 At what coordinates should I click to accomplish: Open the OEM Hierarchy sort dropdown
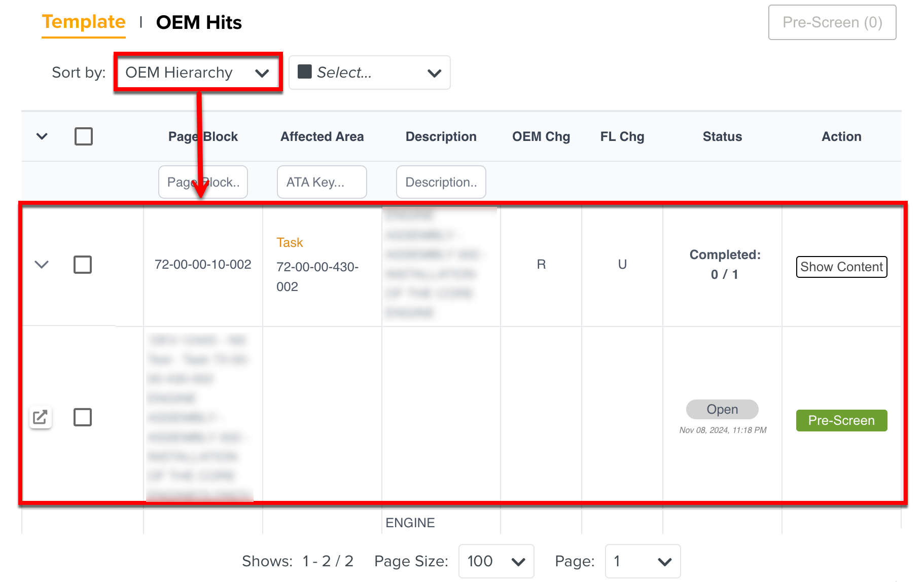point(198,72)
